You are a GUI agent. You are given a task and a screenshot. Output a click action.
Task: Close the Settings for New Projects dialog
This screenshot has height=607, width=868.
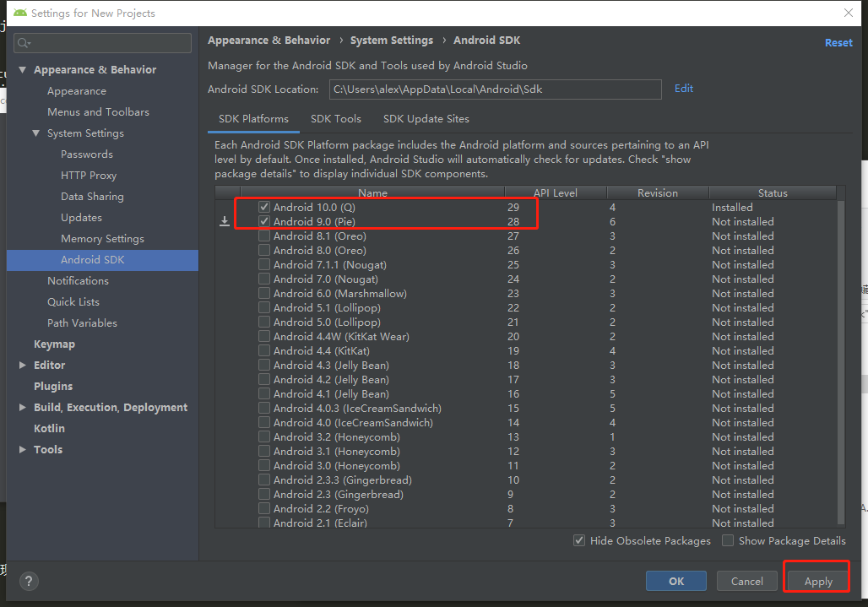click(x=848, y=13)
